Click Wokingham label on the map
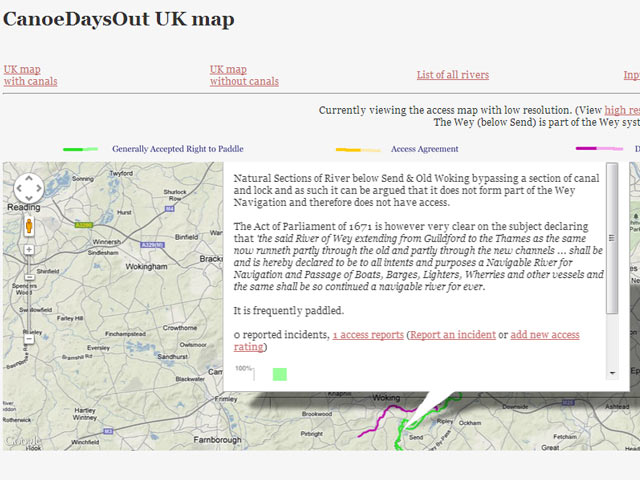This screenshot has width=640, height=480. click(146, 267)
